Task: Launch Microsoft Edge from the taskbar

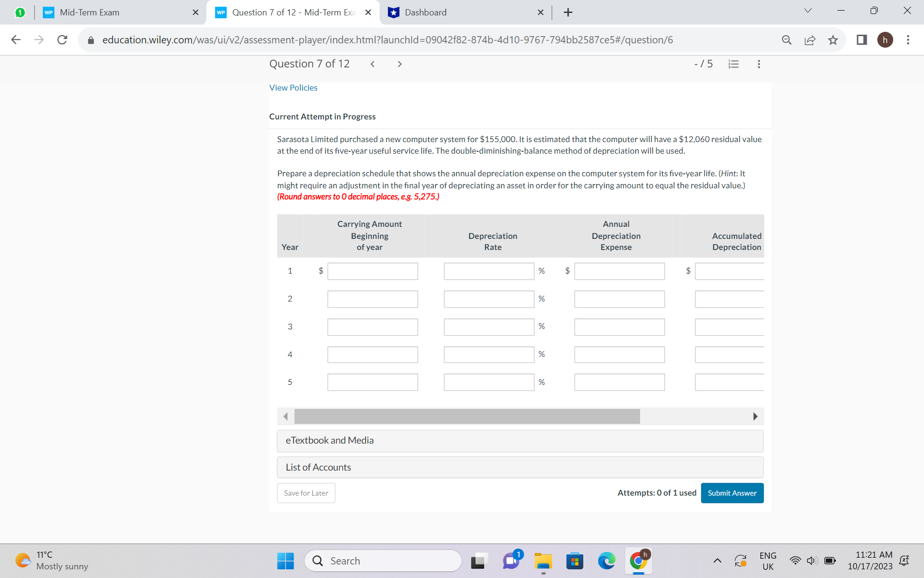Action: [606, 561]
